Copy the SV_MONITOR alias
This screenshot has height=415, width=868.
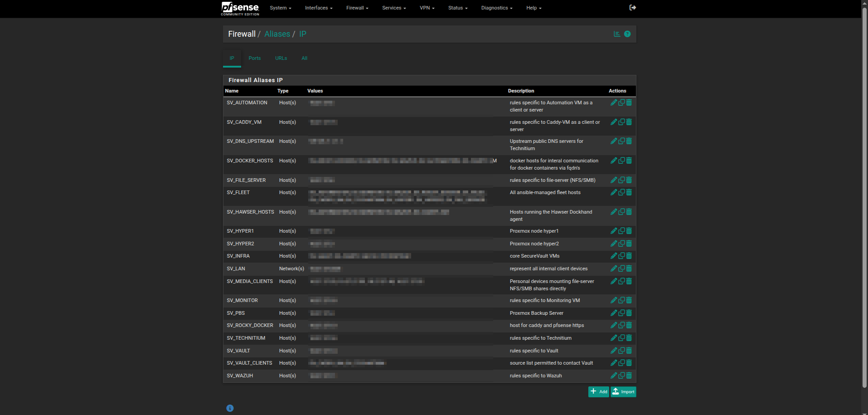click(621, 300)
